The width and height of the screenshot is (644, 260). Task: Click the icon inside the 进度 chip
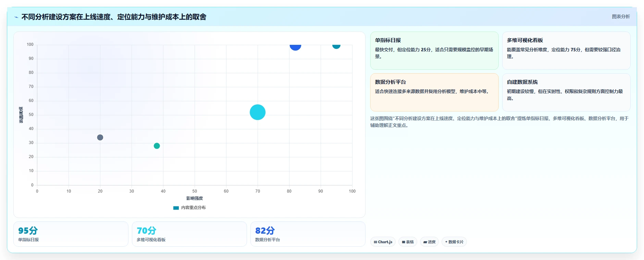(425, 242)
